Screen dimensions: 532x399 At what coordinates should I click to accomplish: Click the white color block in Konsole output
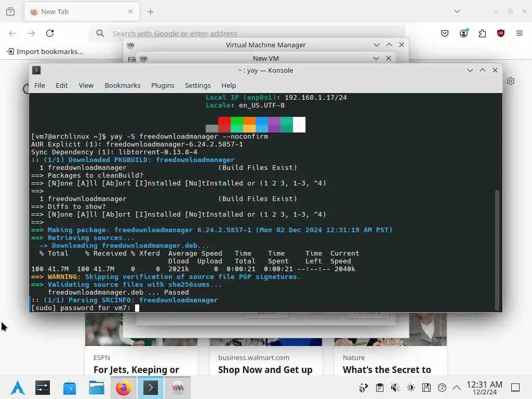tap(299, 125)
